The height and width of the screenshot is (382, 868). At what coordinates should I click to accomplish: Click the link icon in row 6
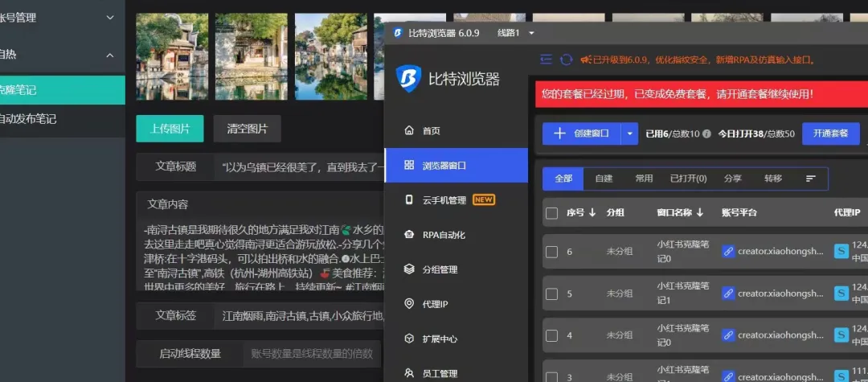click(x=728, y=252)
